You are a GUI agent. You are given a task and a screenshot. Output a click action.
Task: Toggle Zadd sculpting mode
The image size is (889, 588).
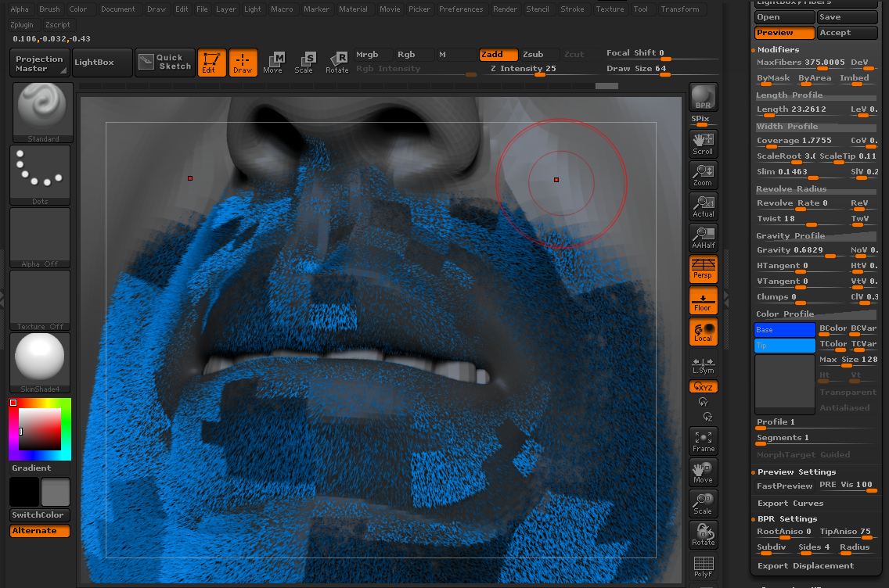(498, 55)
